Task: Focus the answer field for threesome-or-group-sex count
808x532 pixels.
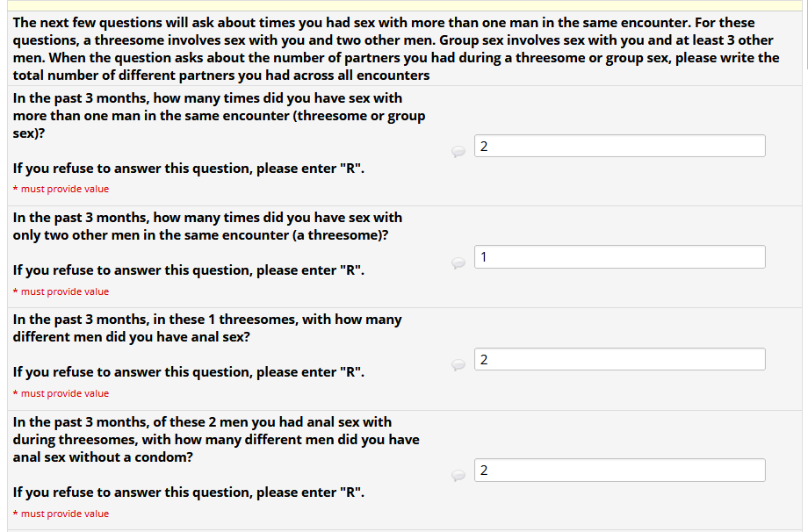Action: 619,146
